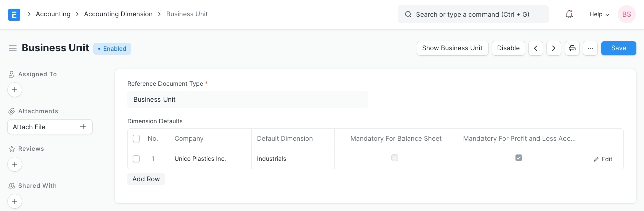Screen dimensions: 644x211
Task: Toggle Mandatory For Balance Sheet checkbox
Action: tap(395, 158)
